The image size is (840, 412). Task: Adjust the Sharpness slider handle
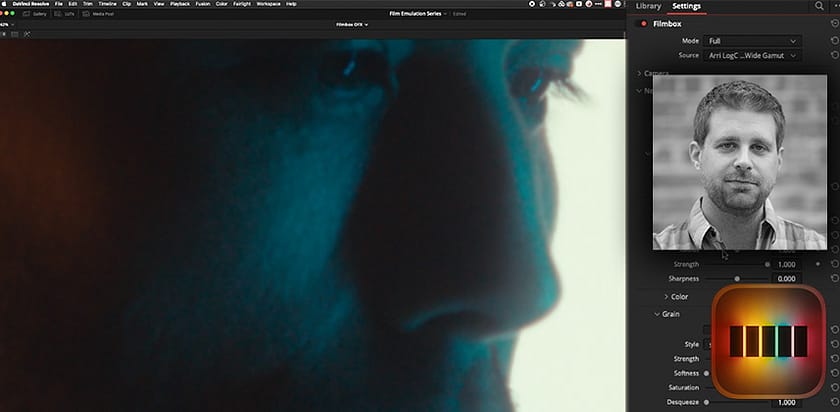pyautogui.click(x=737, y=279)
